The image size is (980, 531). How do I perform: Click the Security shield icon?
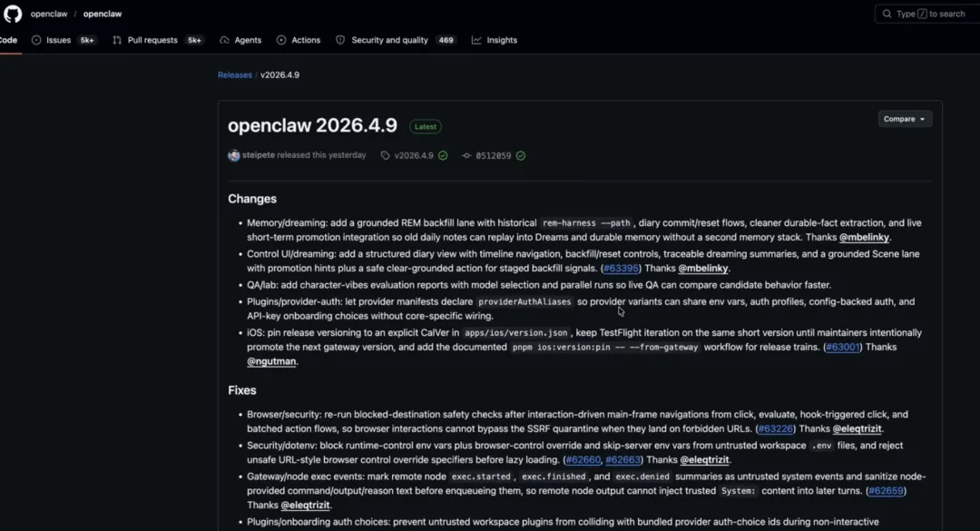pos(340,40)
